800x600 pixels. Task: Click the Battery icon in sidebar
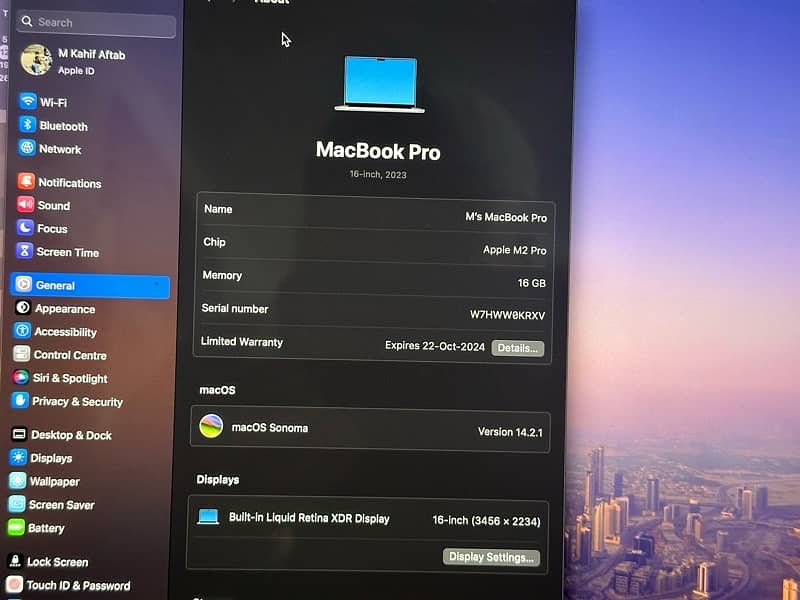(17, 528)
